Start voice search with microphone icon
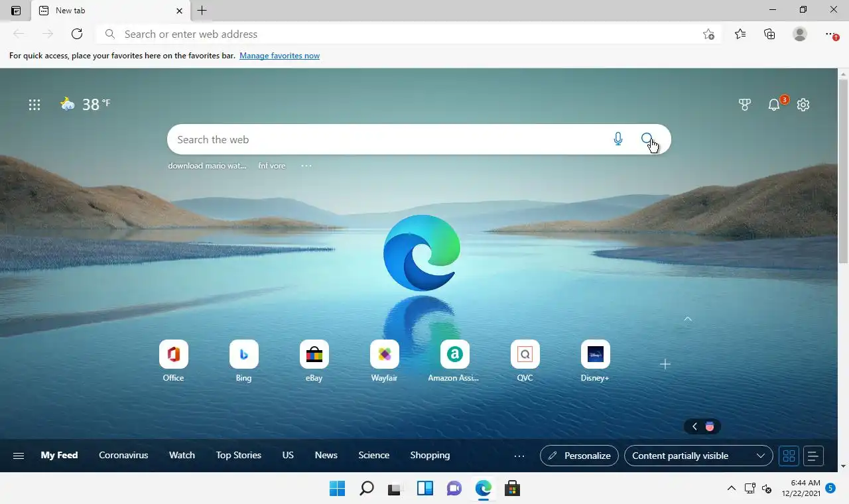 tap(618, 139)
